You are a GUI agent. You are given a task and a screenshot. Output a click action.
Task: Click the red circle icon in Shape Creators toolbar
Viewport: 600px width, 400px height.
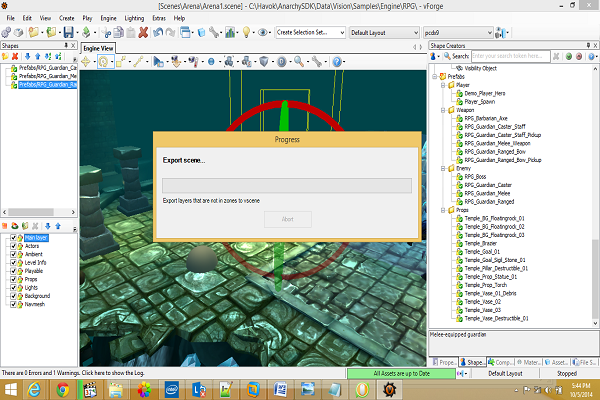point(579,56)
